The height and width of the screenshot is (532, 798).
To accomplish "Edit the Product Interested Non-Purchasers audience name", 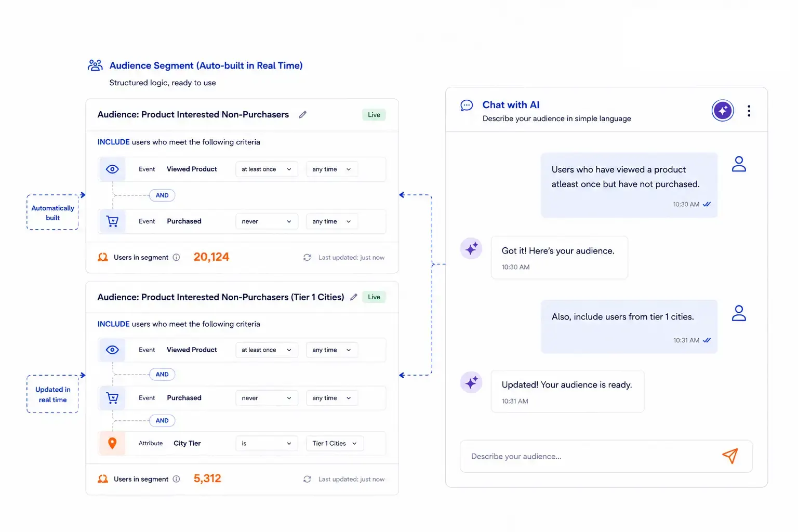I will 303,114.
